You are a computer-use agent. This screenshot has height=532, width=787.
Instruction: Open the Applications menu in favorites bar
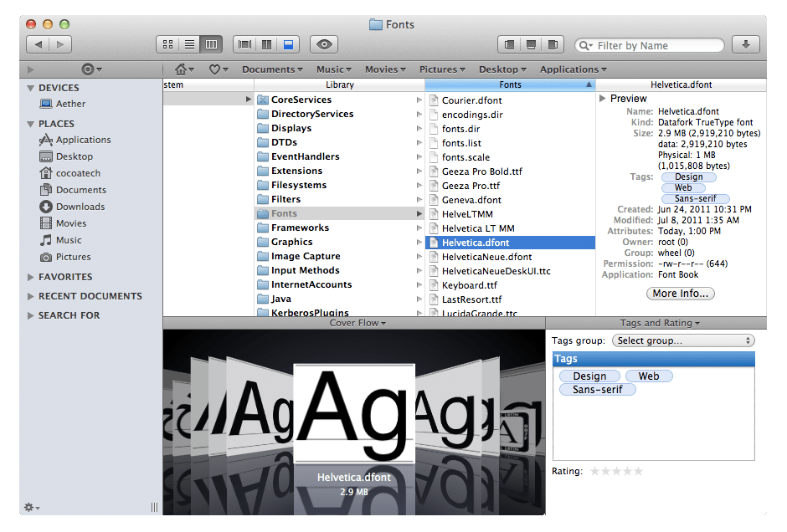(574, 69)
